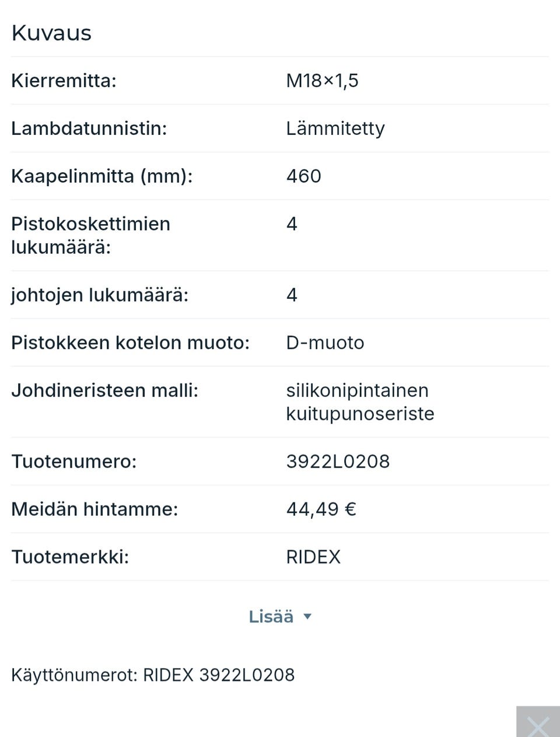
Task: Select the D-muoto value
Action: coord(325,343)
